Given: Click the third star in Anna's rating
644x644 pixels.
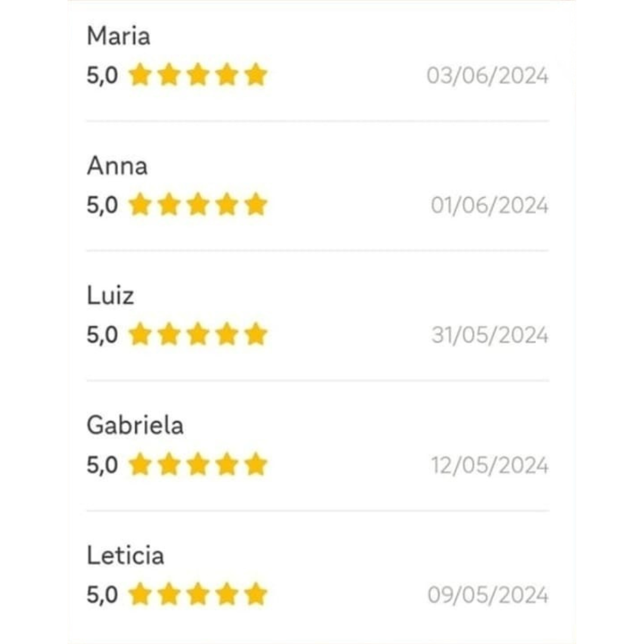Looking at the screenshot, I should click(x=198, y=205).
